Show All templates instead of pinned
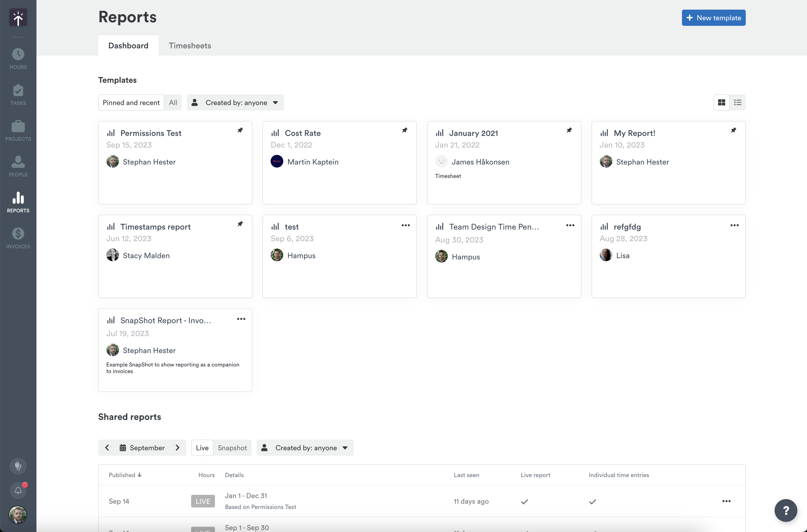Viewport: 807px width, 532px height. 173,102
